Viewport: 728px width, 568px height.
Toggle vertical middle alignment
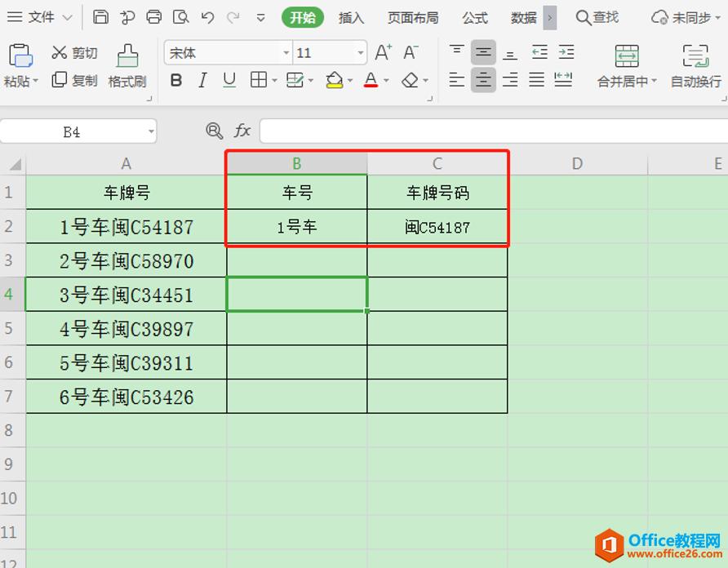(x=483, y=52)
